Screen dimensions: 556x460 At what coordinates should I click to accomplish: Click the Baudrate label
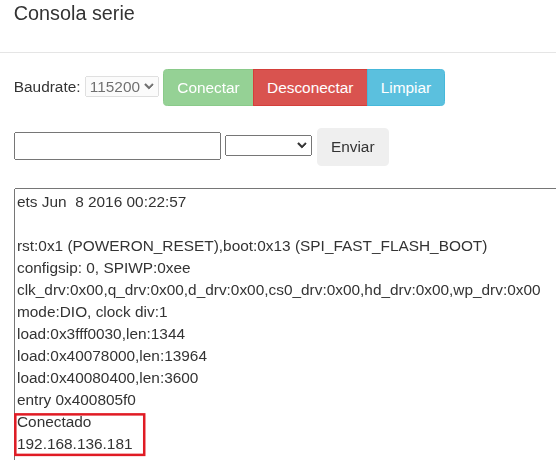tap(47, 87)
